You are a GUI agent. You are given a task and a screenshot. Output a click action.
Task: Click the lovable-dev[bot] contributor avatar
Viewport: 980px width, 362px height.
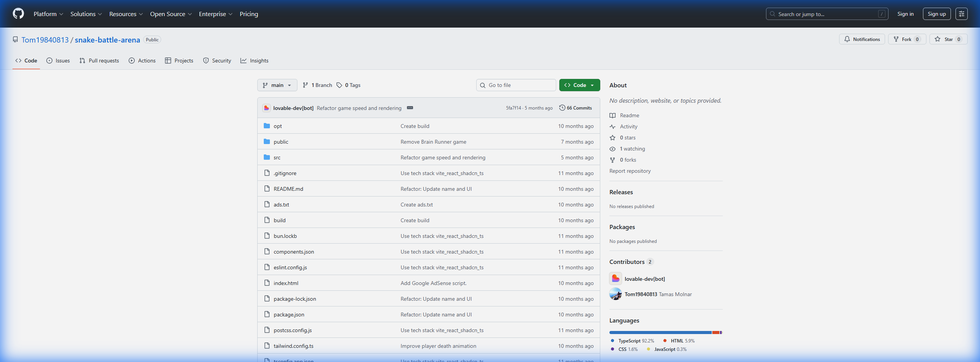coord(616,278)
